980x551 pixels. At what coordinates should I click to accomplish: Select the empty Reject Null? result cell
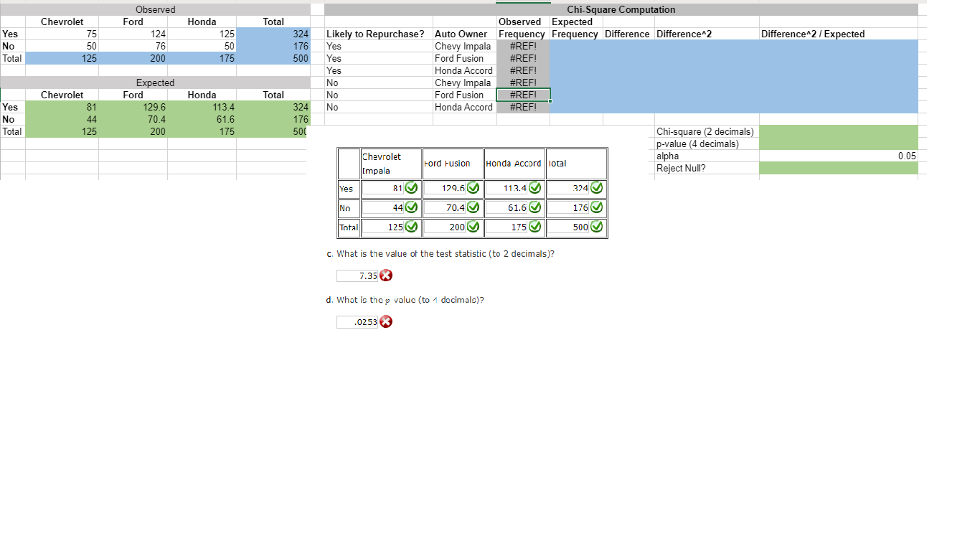pyautogui.click(x=838, y=168)
